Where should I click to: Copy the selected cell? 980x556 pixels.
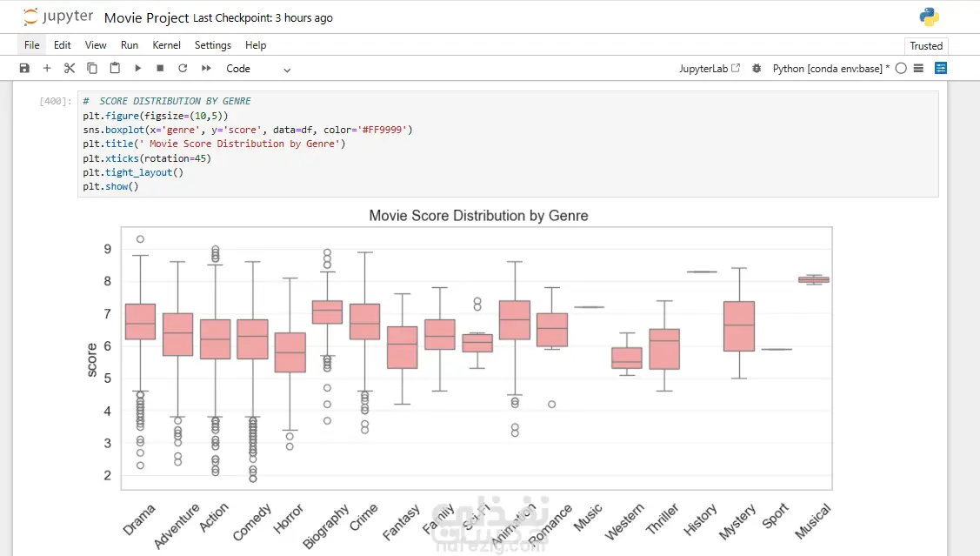tap(92, 68)
